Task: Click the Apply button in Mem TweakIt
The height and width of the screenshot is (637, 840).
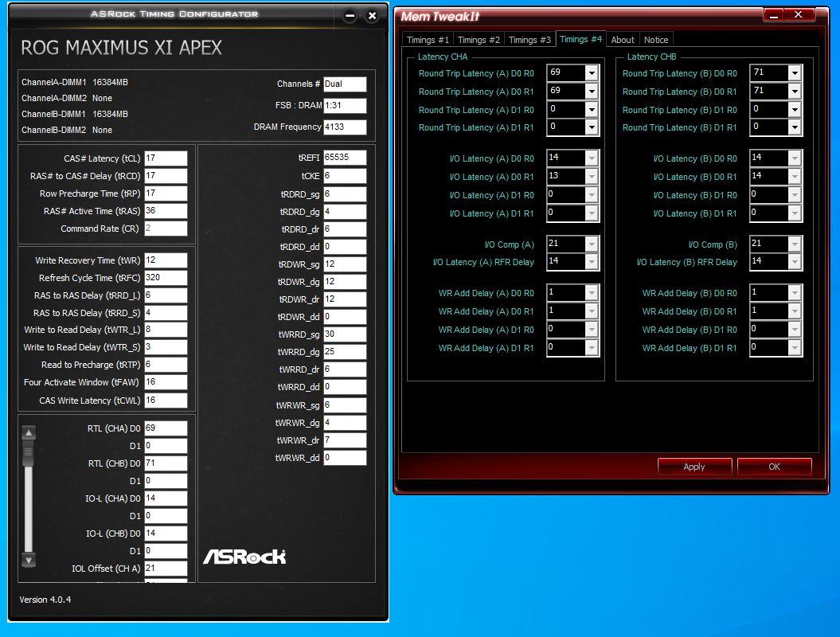Action: (694, 467)
